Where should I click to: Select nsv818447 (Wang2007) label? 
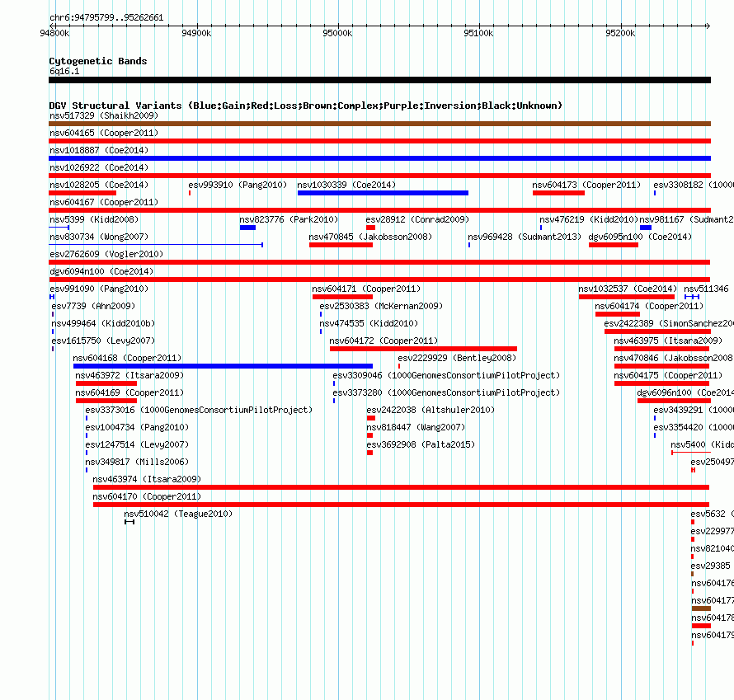tap(416, 427)
